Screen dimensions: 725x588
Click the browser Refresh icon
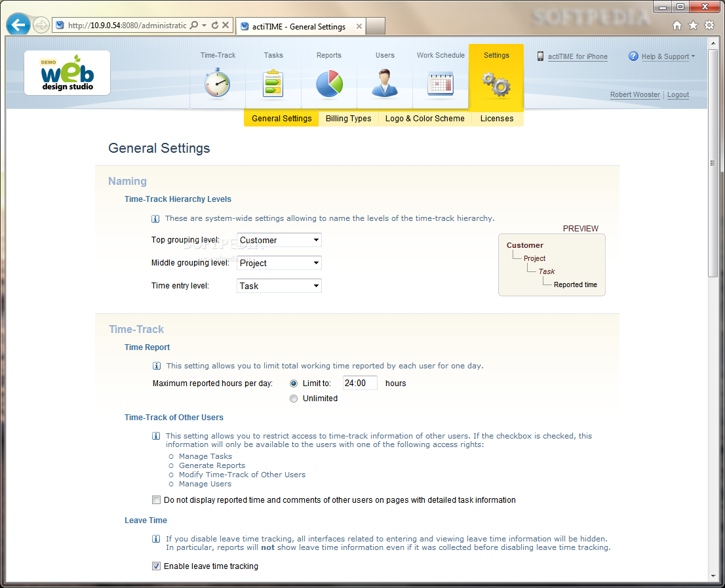(215, 25)
